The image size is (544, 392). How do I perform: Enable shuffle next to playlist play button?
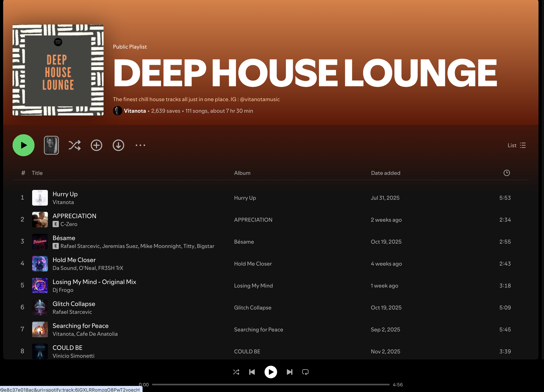(x=75, y=145)
